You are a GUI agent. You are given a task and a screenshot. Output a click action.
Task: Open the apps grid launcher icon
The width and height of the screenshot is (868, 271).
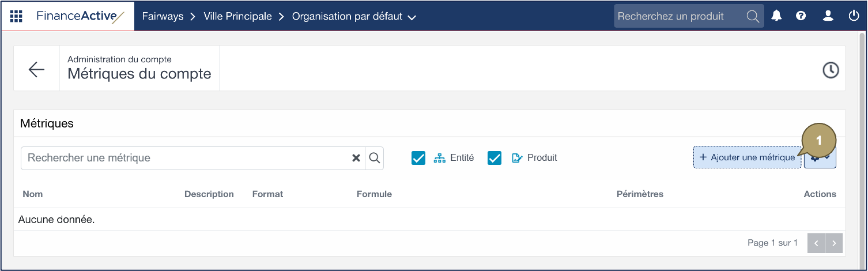pyautogui.click(x=16, y=16)
